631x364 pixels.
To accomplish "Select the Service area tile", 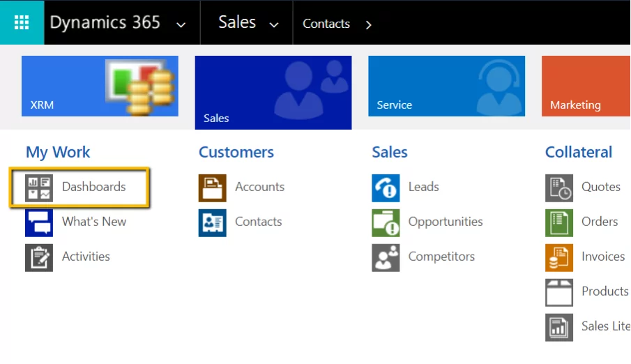I will [x=447, y=86].
